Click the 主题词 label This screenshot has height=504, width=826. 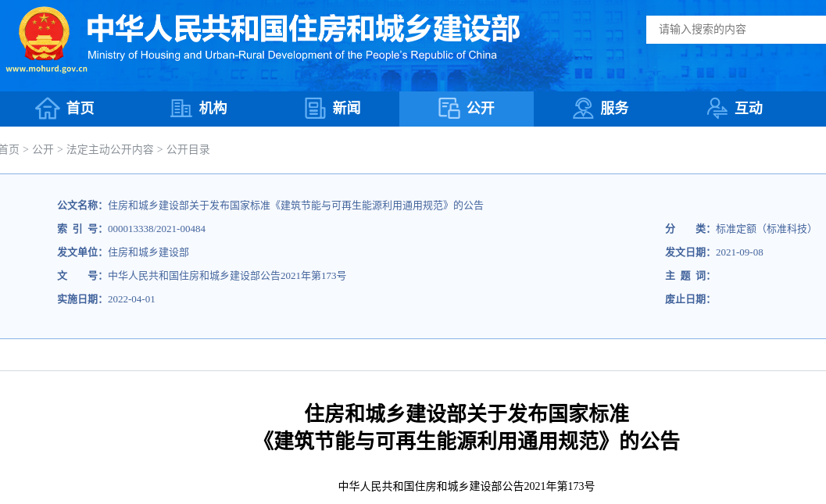point(688,276)
